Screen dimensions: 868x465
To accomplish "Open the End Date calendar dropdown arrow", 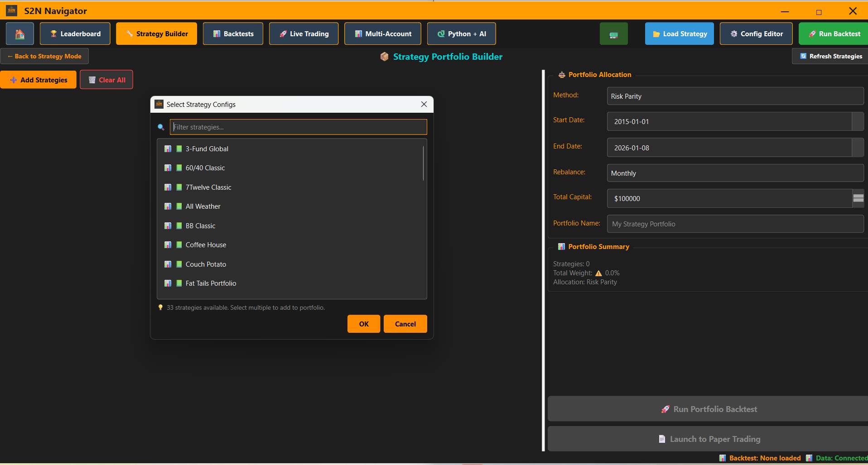I will coord(858,148).
